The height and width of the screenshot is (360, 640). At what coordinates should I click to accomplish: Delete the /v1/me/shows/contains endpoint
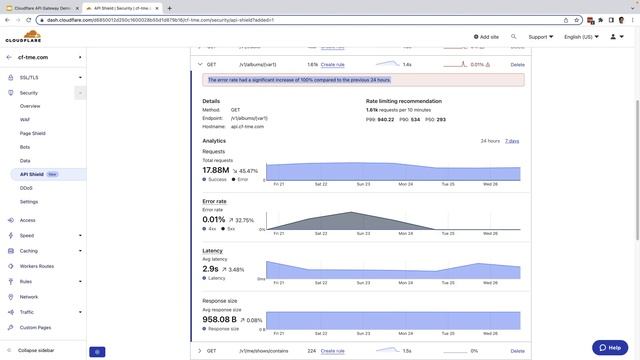518,351
